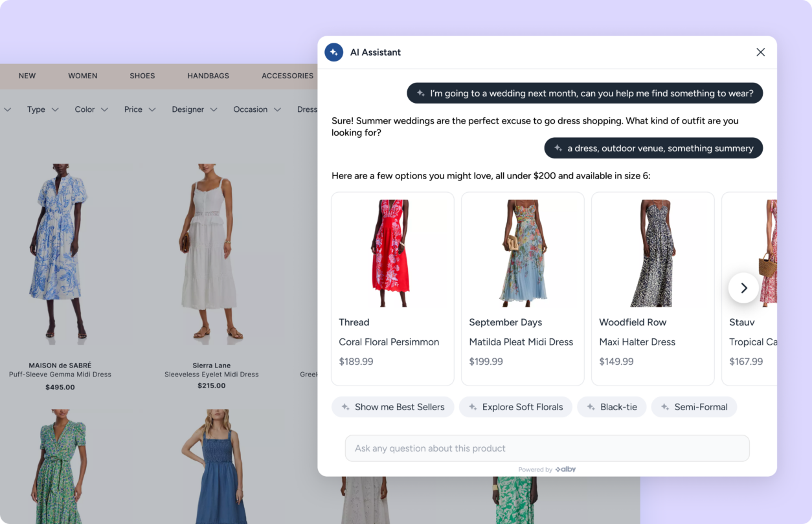Click the alby logo in the footer

point(565,470)
